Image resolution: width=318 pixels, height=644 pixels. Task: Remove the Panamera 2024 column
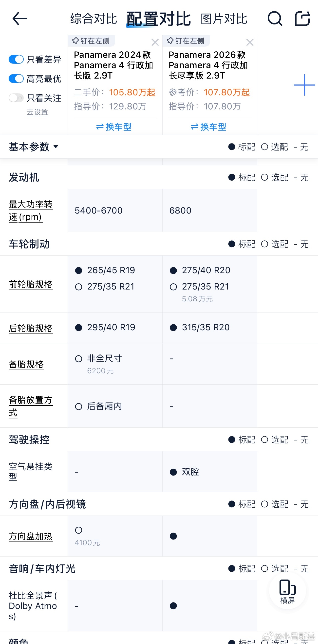pyautogui.click(x=155, y=42)
